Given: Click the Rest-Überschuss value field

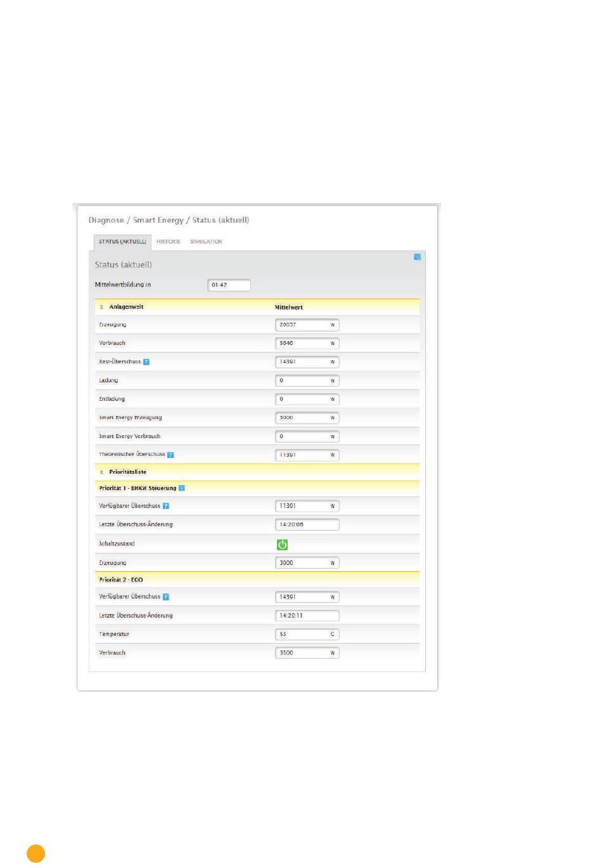Looking at the screenshot, I should tap(307, 362).
